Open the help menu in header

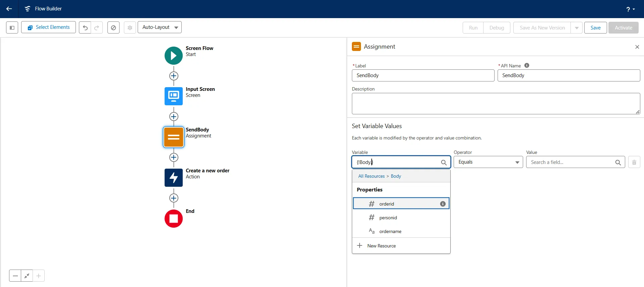pyautogui.click(x=630, y=9)
